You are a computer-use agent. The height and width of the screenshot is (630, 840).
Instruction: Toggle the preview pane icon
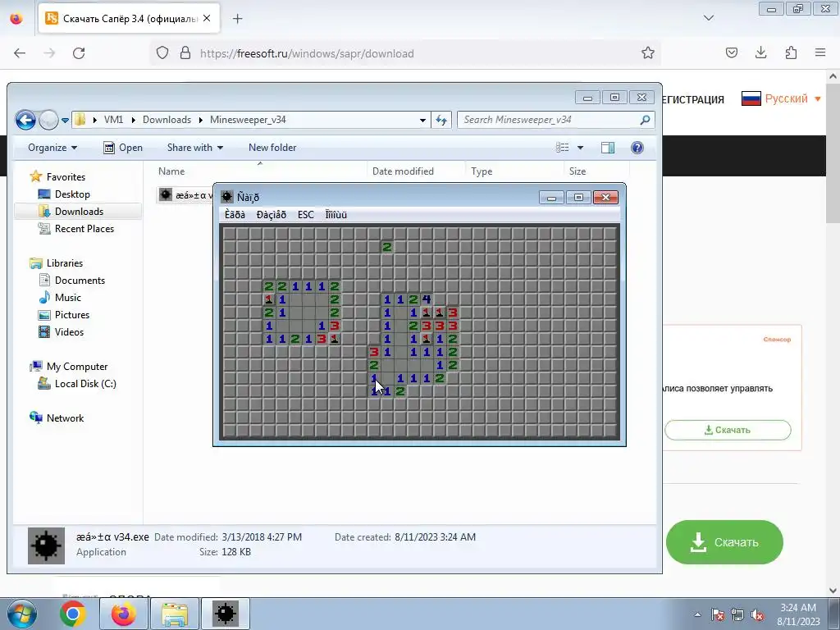[608, 148]
